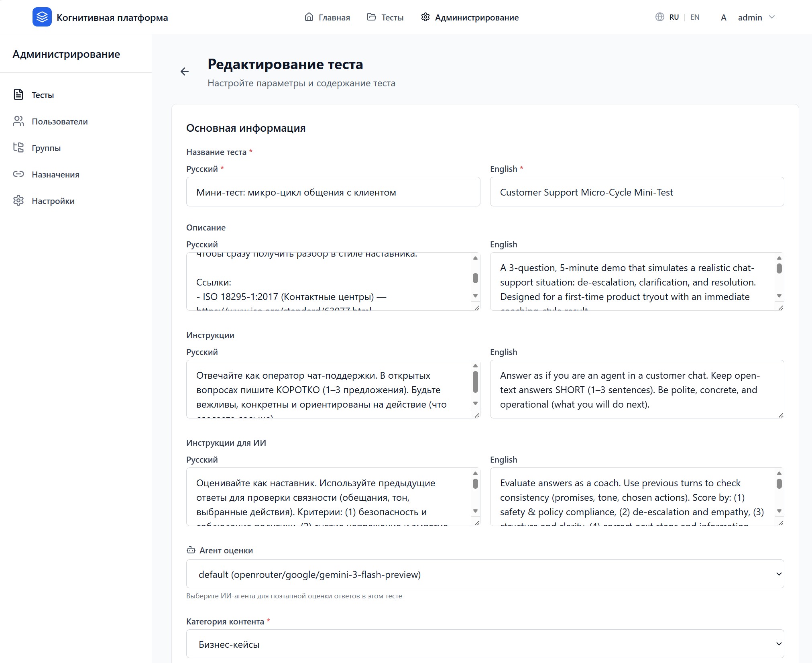
Task: Open the Тесты section via its document icon
Action: 19,95
